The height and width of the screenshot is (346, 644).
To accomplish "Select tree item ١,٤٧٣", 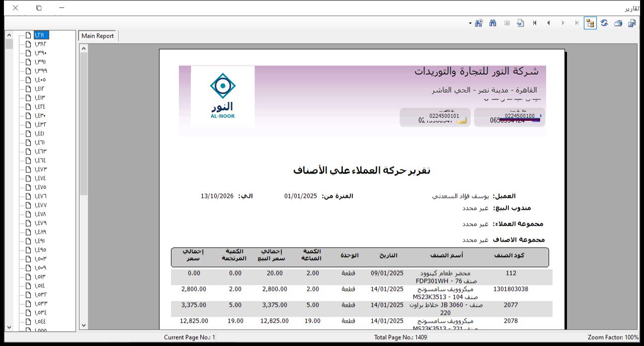I will pyautogui.click(x=40, y=170).
